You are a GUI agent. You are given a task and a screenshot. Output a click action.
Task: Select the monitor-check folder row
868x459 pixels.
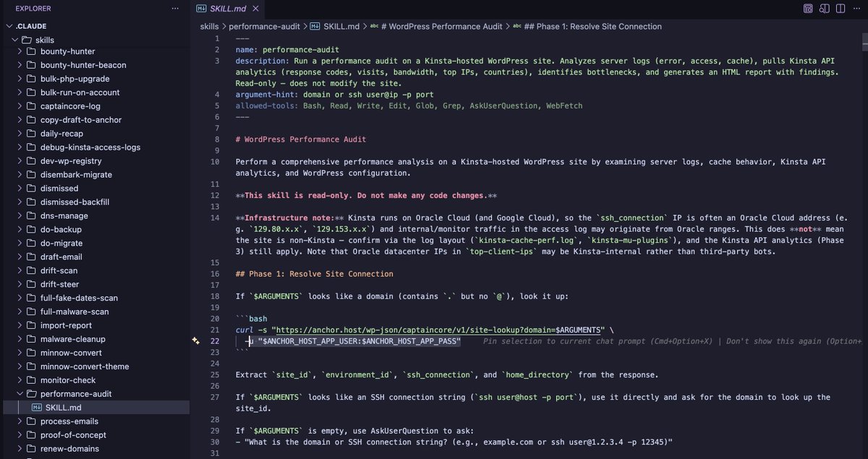(95, 380)
